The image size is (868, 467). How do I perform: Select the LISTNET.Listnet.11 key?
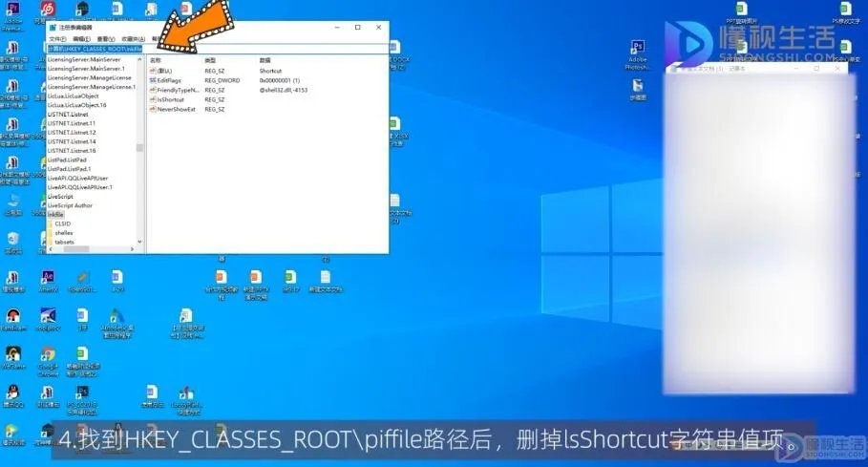click(x=72, y=123)
